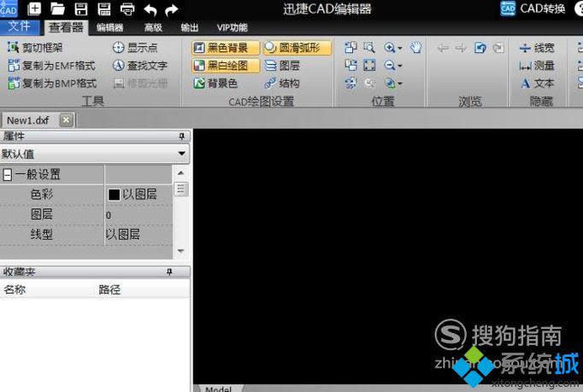Click the 图层 value 0
The width and height of the screenshot is (583, 392).
(x=109, y=215)
